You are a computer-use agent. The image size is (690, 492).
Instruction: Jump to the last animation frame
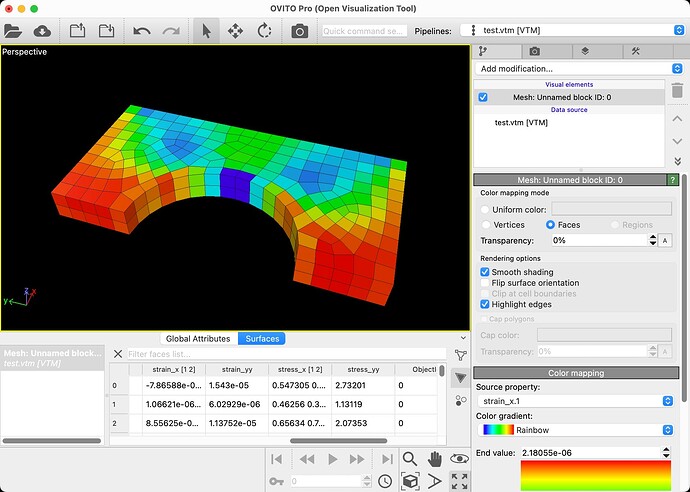click(387, 459)
